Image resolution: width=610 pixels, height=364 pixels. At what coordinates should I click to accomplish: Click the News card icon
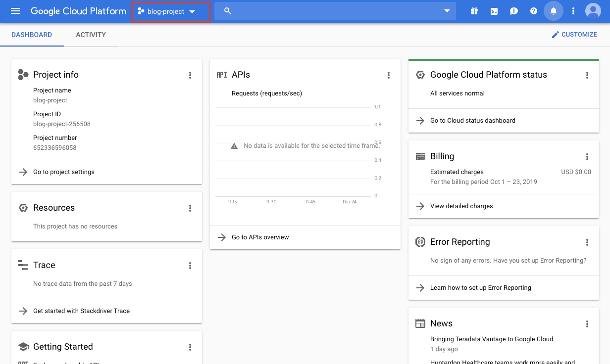(420, 323)
